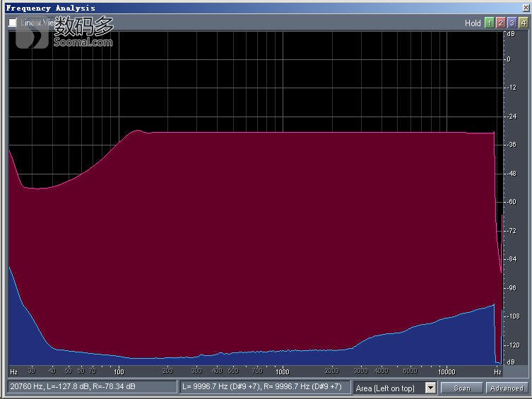Click the Frequency Analysis title bar

pyautogui.click(x=212, y=8)
